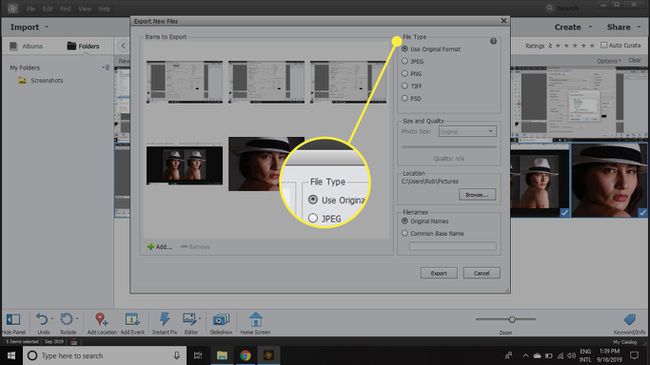
Task: Click the Export button
Action: pos(439,273)
